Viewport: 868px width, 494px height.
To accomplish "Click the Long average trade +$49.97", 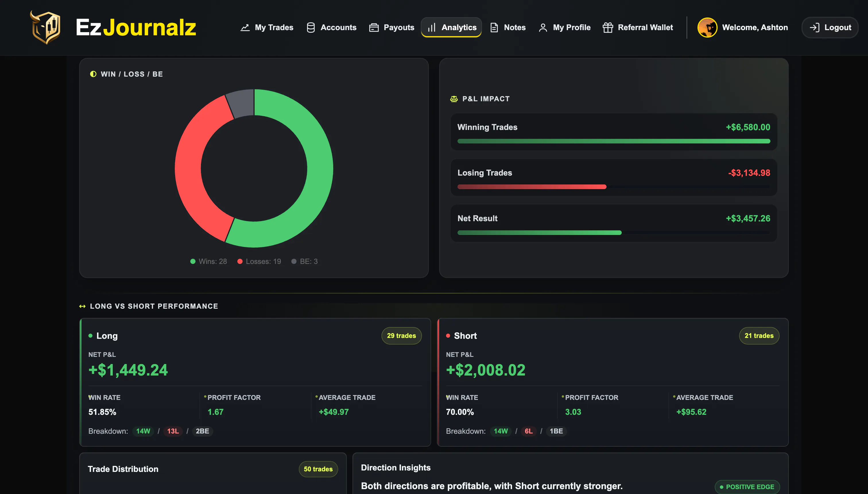I will coord(334,412).
